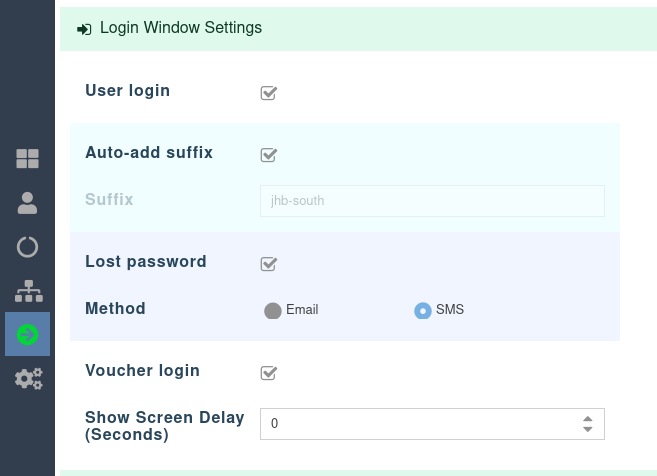The width and height of the screenshot is (657, 476).
Task: Increase Show Screen Delay with up arrow
Action: click(587, 418)
